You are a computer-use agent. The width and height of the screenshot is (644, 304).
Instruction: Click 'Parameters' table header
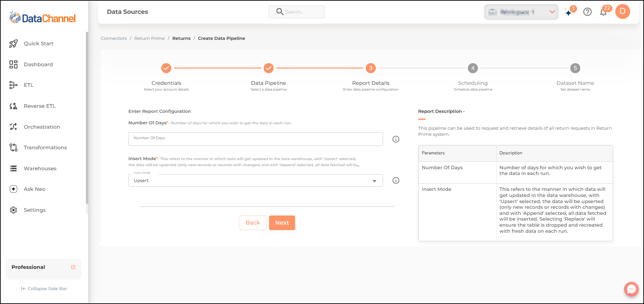[433, 153]
